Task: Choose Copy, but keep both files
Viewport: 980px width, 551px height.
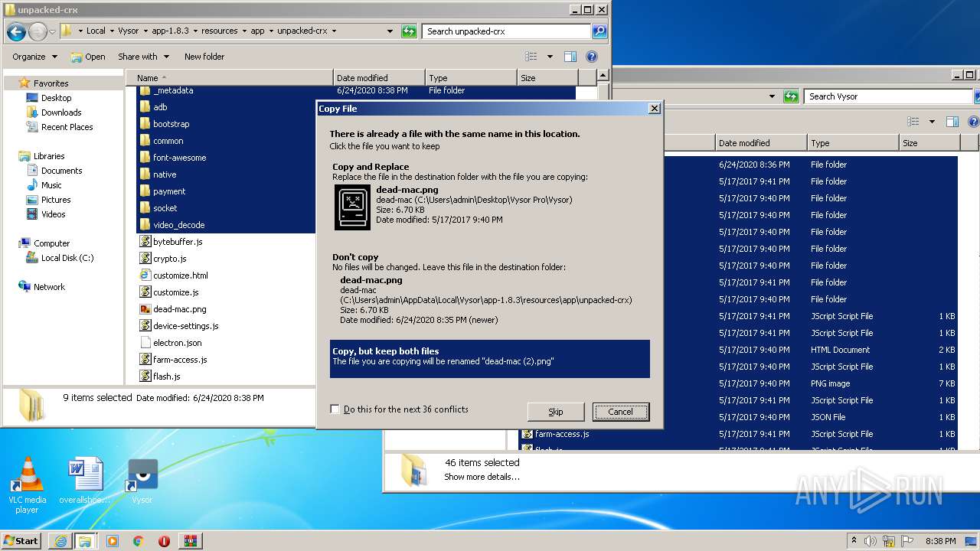Action: pos(490,359)
